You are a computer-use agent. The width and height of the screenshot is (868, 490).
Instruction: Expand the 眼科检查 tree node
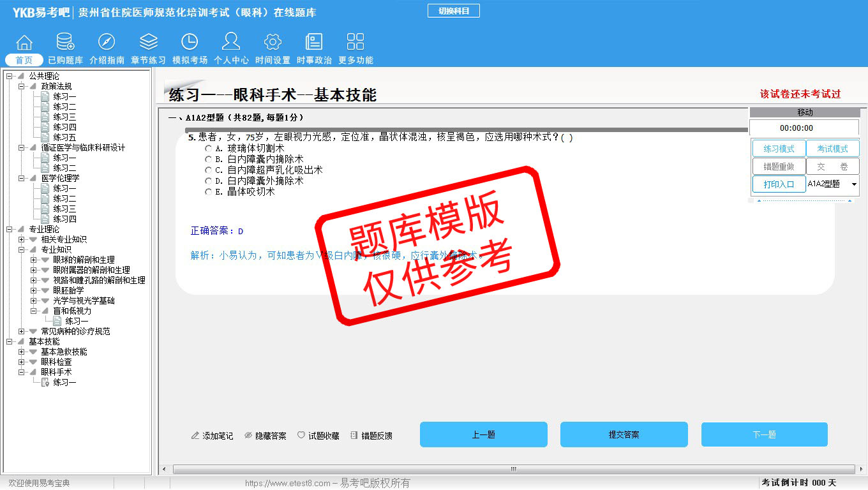click(22, 362)
